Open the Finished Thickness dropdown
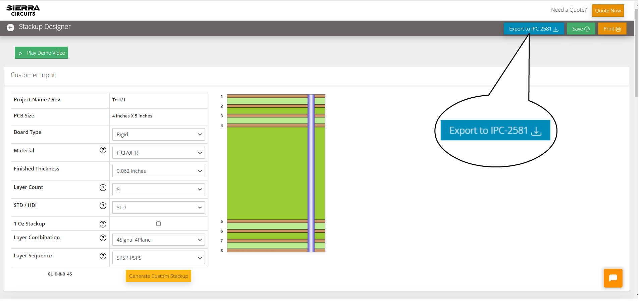This screenshot has height=302, width=644. (x=158, y=171)
